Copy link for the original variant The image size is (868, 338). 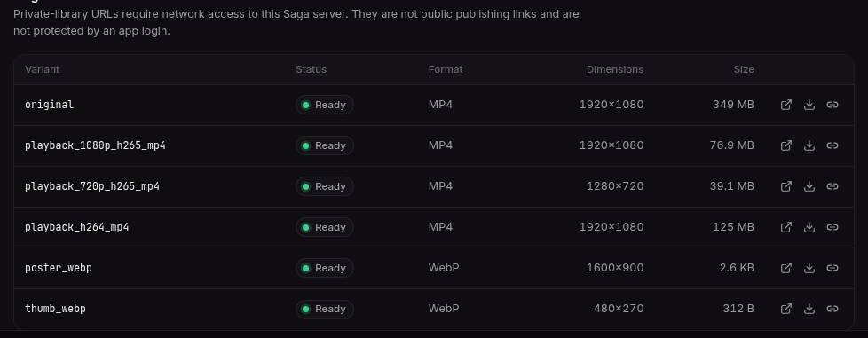pyautogui.click(x=832, y=105)
